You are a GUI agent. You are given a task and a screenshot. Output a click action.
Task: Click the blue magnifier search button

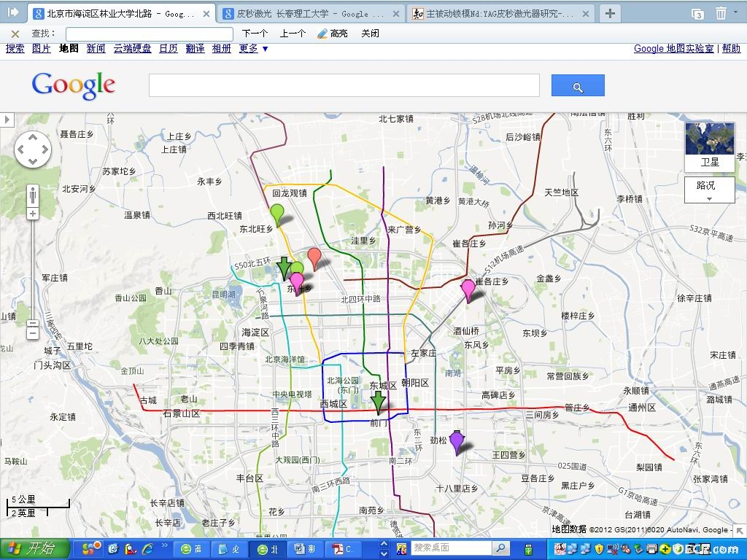(x=578, y=85)
